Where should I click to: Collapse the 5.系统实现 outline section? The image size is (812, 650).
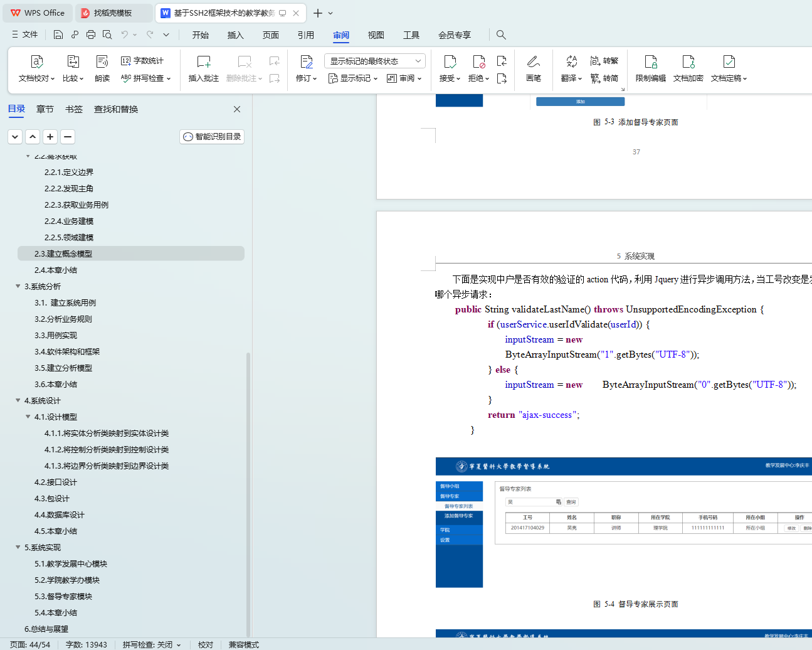[18, 547]
